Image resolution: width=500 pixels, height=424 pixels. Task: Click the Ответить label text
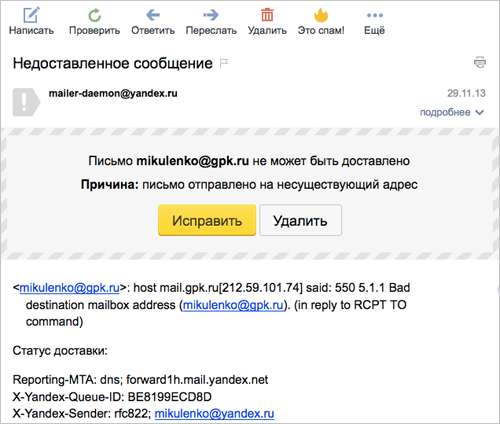pos(153,30)
